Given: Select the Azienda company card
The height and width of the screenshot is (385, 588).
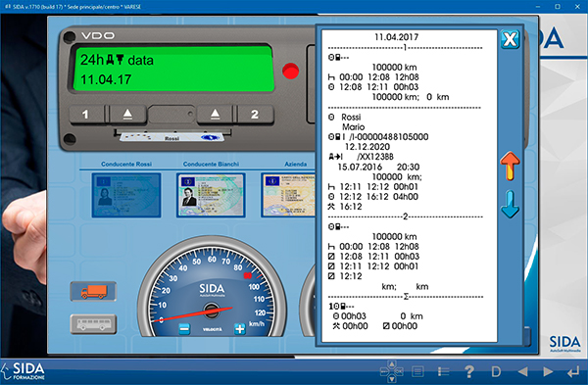Looking at the screenshot, I should (x=288, y=195).
